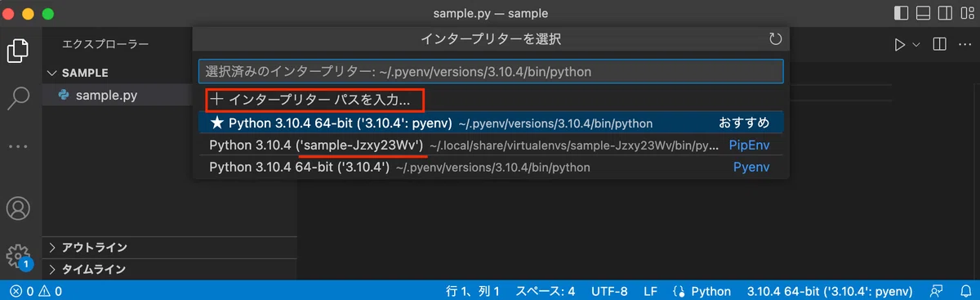980x300 pixels.
Task: Toggle secondary side bar layout icon
Action: (x=946, y=13)
